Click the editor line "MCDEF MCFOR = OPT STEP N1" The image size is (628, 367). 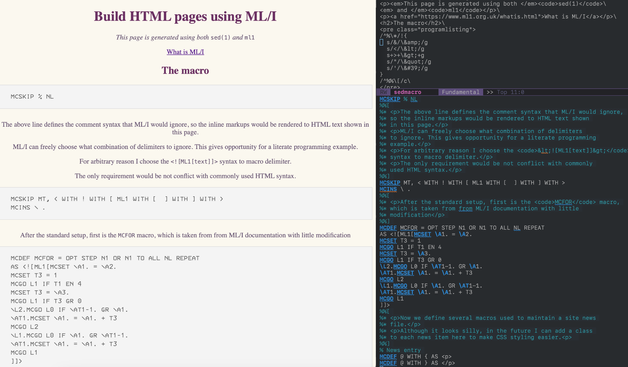coord(462,228)
